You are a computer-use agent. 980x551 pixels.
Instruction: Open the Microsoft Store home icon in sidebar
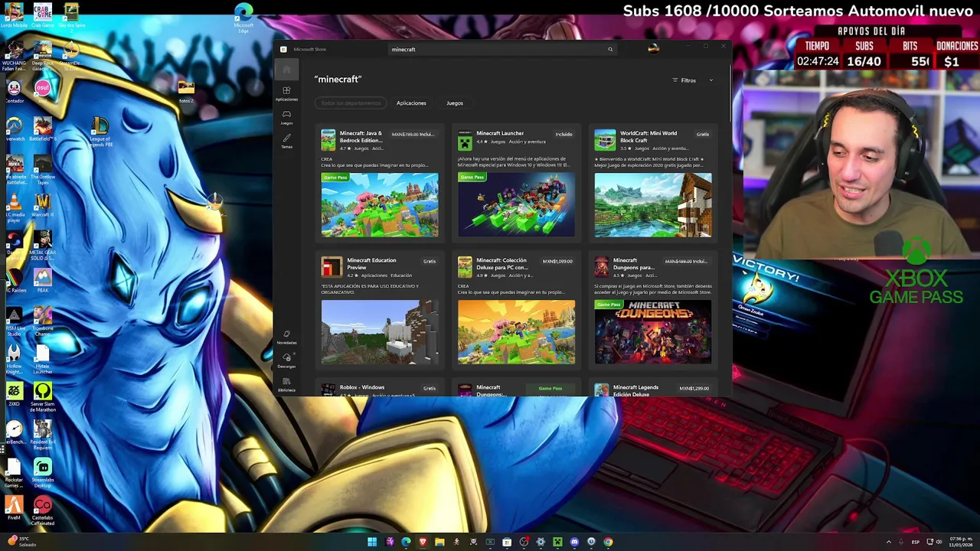(x=286, y=70)
